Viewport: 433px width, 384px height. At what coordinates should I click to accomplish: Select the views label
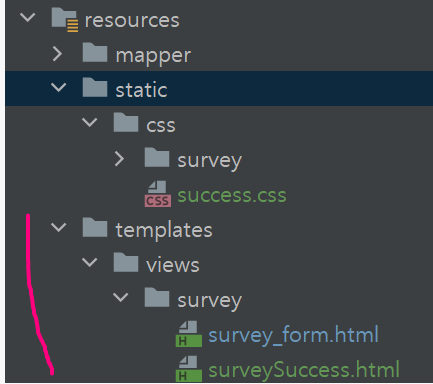(173, 265)
